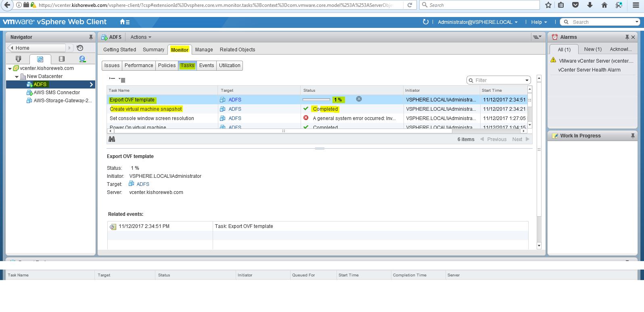The image size is (644, 312).
Task: Refresh the vSphere client view
Action: click(x=425, y=22)
